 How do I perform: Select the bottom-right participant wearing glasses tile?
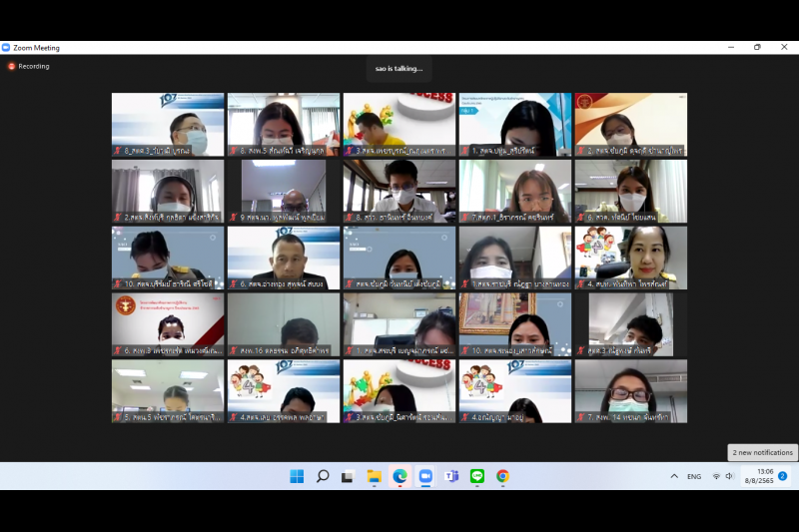pyautogui.click(x=630, y=391)
